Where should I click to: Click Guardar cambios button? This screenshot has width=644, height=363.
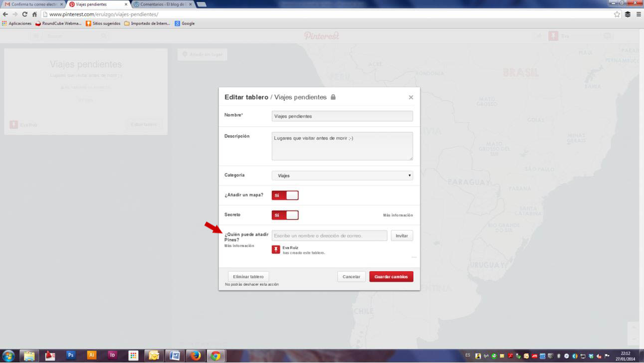coord(391,277)
